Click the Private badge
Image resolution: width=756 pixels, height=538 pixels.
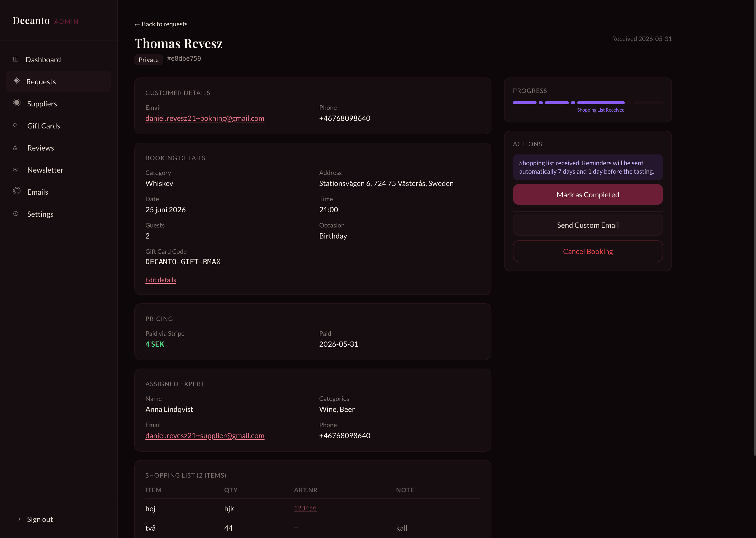coord(148,60)
